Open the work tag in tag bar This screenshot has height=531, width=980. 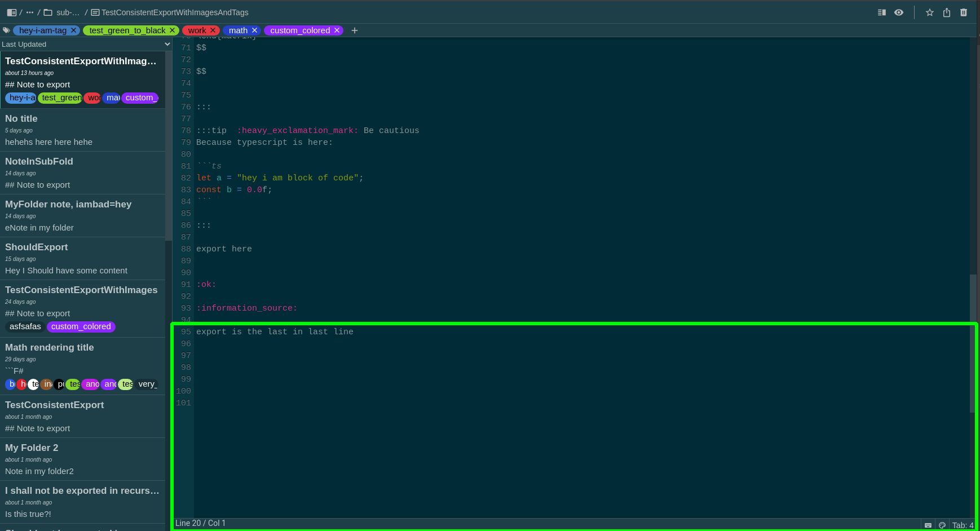[197, 30]
